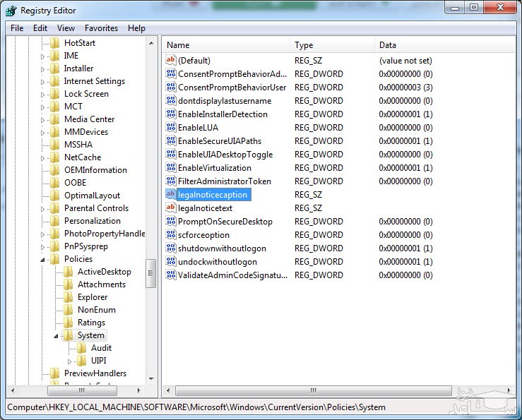Collapse the Policies tree node
Image resolution: width=522 pixels, height=420 pixels.
pos(43,260)
